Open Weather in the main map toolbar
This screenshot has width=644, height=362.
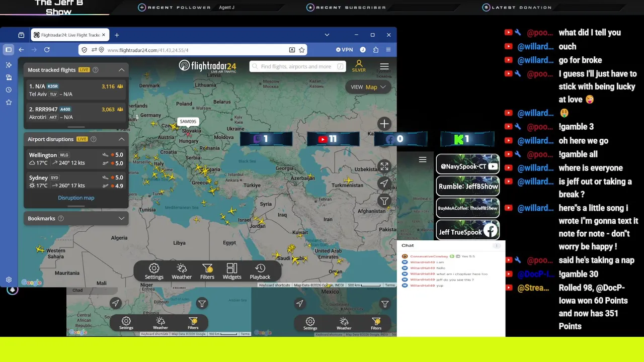[182, 271]
